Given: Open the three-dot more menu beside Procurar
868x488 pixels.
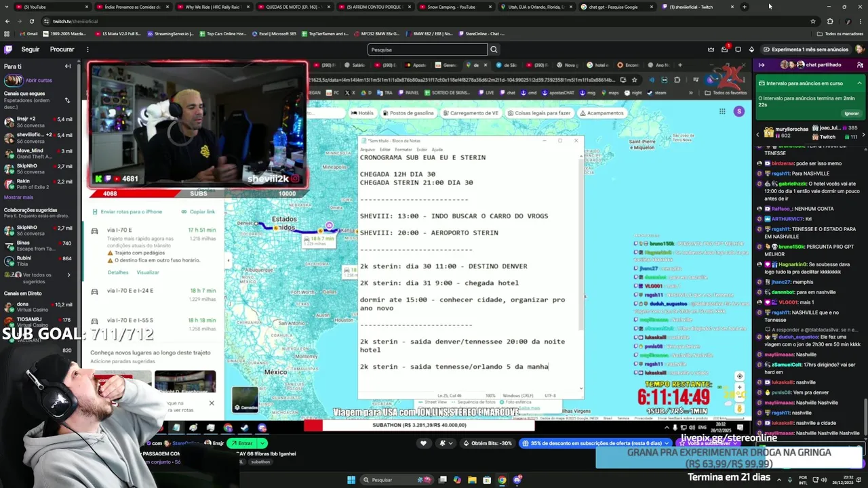Looking at the screenshot, I should click(87, 49).
